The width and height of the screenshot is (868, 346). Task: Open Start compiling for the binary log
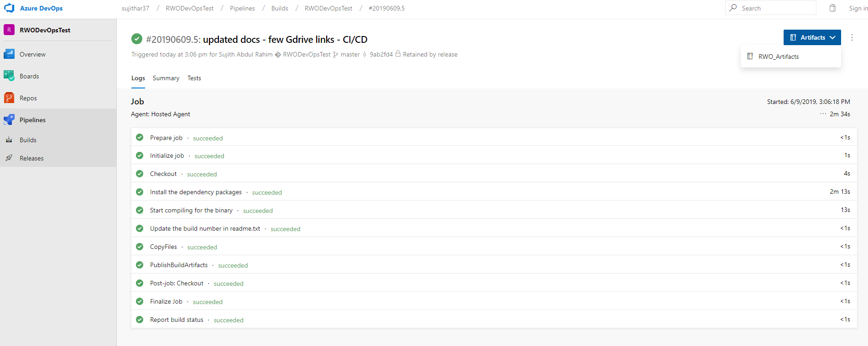tap(494, 210)
